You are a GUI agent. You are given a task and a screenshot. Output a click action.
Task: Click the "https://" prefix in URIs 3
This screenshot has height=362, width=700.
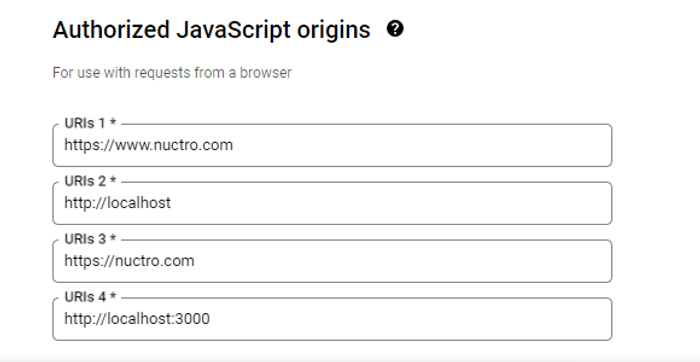[x=90, y=261]
